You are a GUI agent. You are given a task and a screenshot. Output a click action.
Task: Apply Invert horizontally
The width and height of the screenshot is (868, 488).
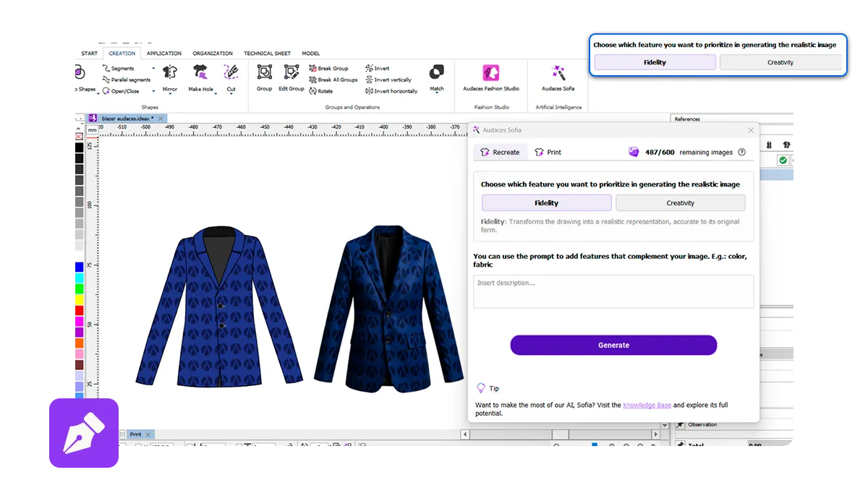391,91
